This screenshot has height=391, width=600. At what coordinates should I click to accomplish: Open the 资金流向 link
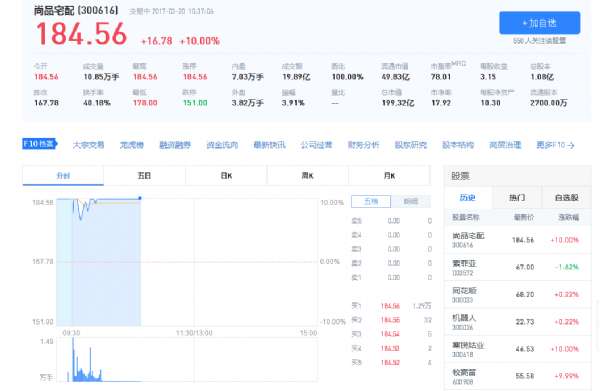[222, 145]
